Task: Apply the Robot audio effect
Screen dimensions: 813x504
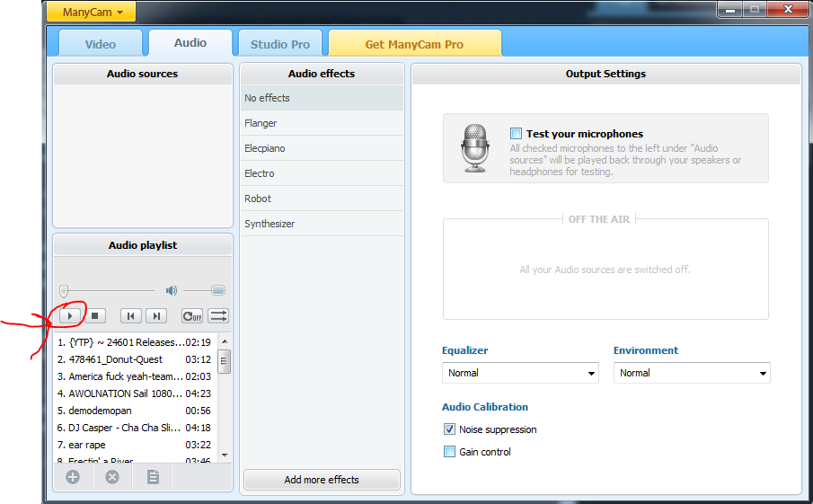Action: [x=322, y=199]
